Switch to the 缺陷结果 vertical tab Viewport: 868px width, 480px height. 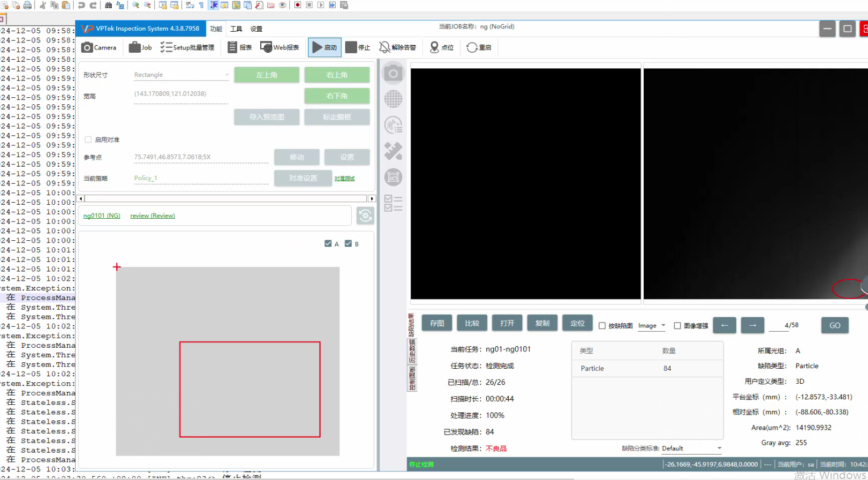point(412,325)
